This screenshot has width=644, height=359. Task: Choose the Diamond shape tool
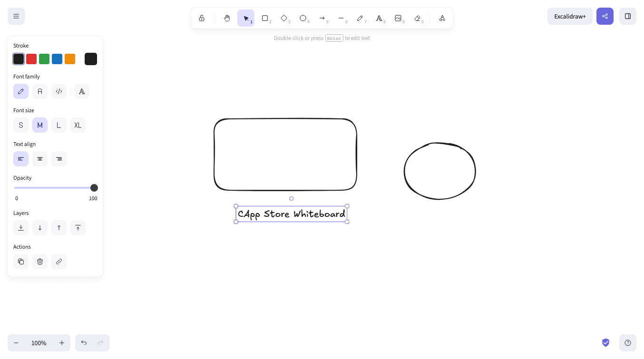pyautogui.click(x=284, y=18)
